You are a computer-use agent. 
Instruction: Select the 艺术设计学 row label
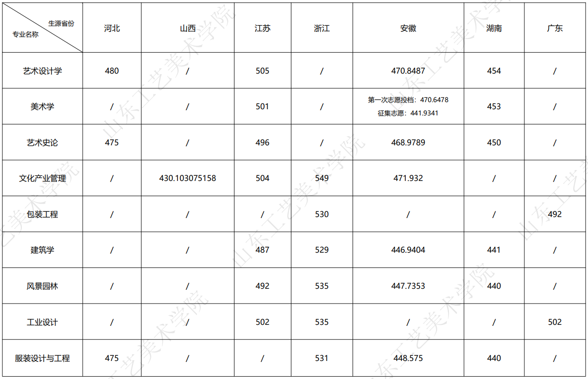tap(43, 71)
